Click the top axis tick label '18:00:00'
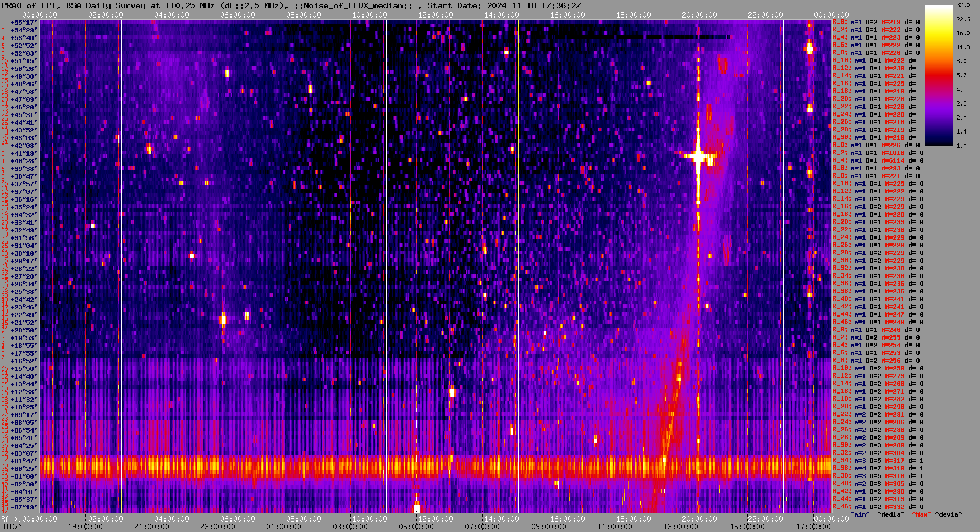Image resolution: width=980 pixels, height=532 pixels. (x=633, y=15)
